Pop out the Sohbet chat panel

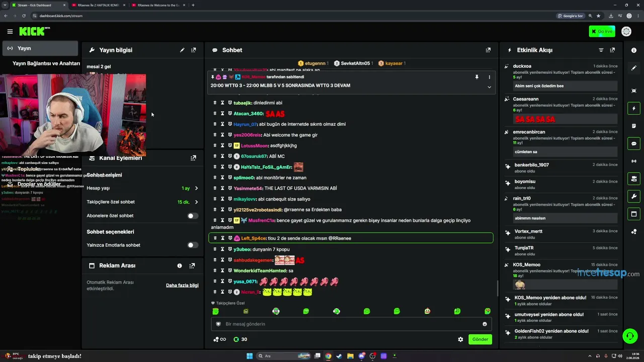(488, 50)
